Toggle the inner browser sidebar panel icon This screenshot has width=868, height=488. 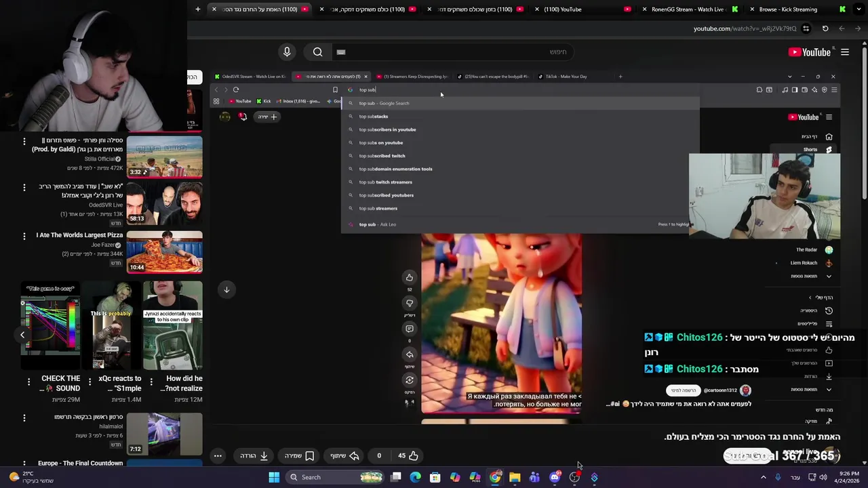point(794,89)
